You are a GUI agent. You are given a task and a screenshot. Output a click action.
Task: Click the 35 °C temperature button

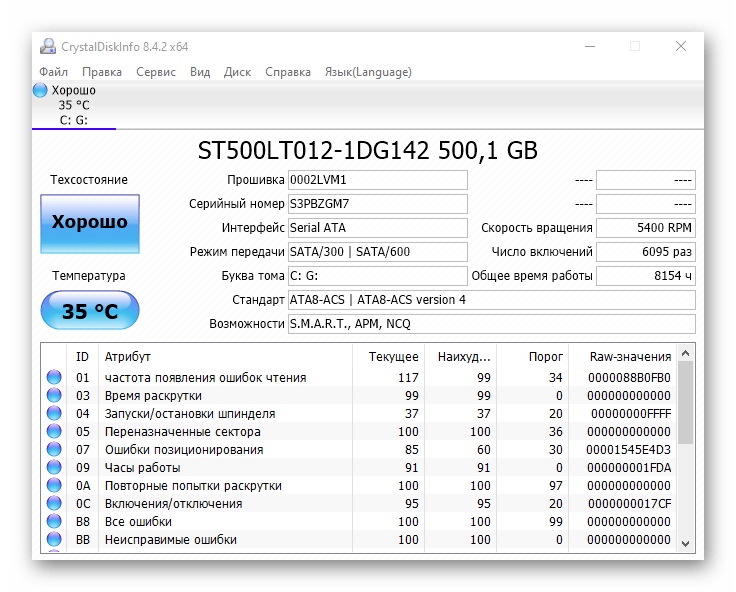click(x=90, y=310)
